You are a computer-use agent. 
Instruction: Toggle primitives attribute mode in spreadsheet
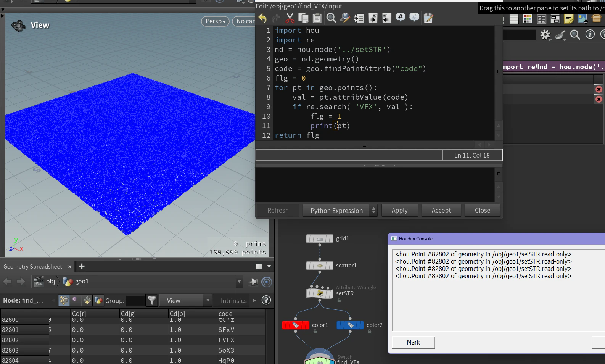click(87, 301)
